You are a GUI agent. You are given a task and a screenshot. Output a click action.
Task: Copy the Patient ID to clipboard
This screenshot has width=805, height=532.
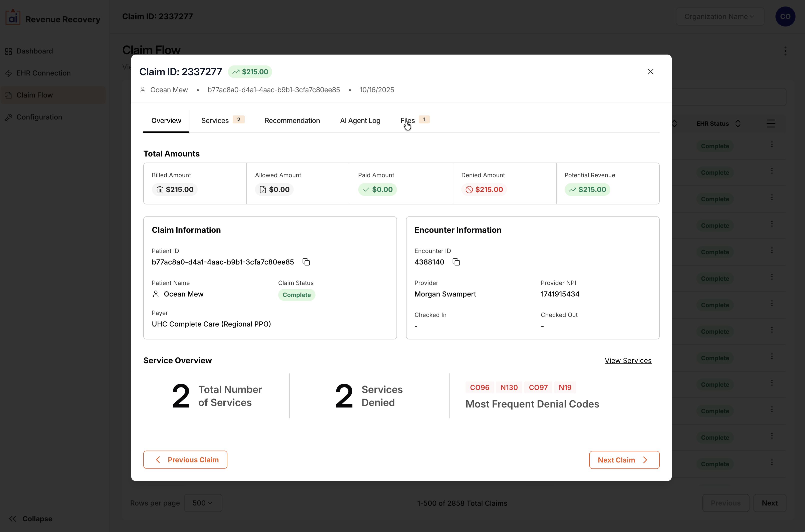(306, 262)
